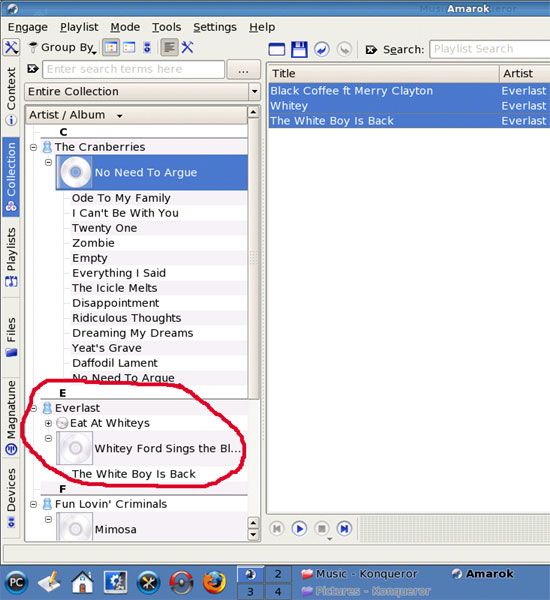
Task: Launch Firefox from the taskbar
Action: click(215, 582)
